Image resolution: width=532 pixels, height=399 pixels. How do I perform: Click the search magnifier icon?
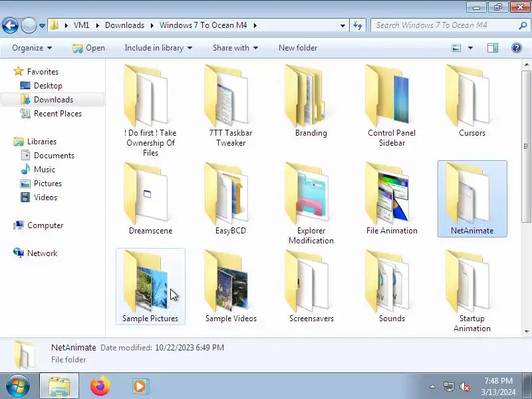pyautogui.click(x=523, y=25)
